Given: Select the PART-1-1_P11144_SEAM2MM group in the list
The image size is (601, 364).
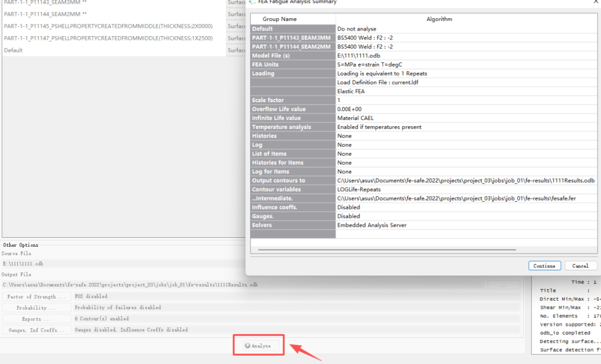Looking at the screenshot, I should (114, 14).
